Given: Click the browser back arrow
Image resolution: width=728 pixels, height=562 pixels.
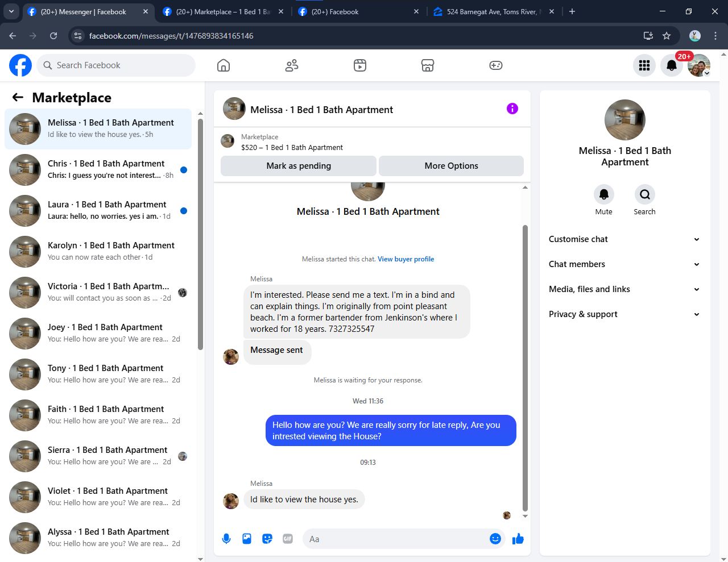Looking at the screenshot, I should (13, 36).
